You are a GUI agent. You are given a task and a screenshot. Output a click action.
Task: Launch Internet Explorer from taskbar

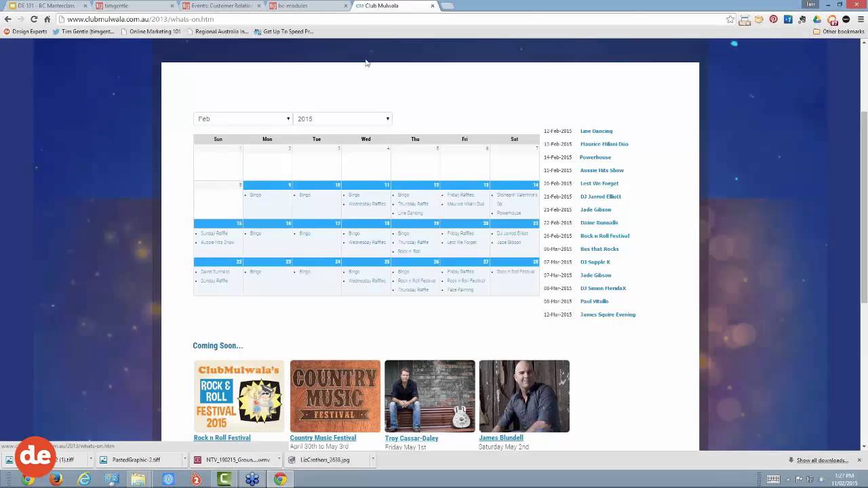[x=84, y=479]
